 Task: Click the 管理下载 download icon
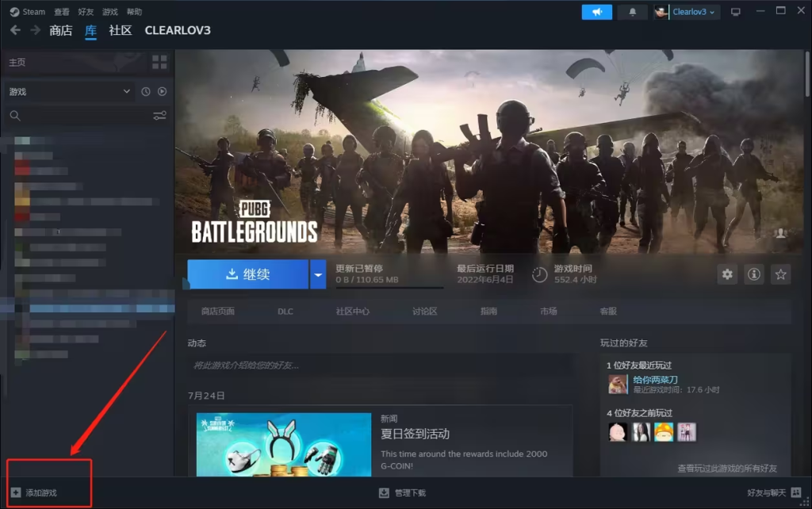pyautogui.click(x=384, y=493)
